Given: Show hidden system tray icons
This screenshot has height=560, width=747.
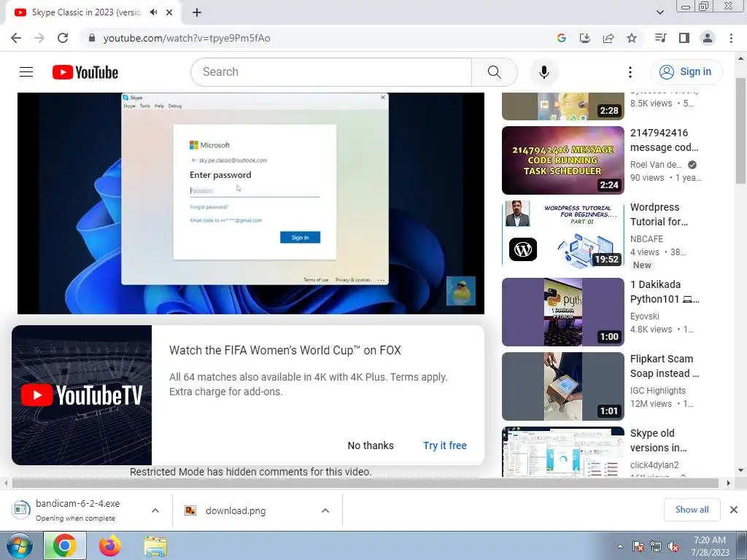Looking at the screenshot, I should coord(620,547).
